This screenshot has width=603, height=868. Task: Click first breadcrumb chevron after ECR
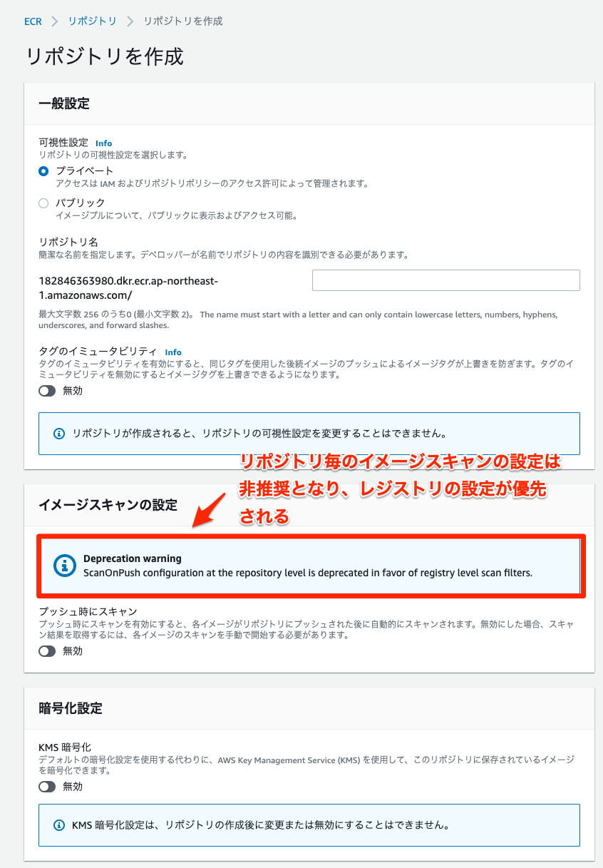click(x=56, y=21)
